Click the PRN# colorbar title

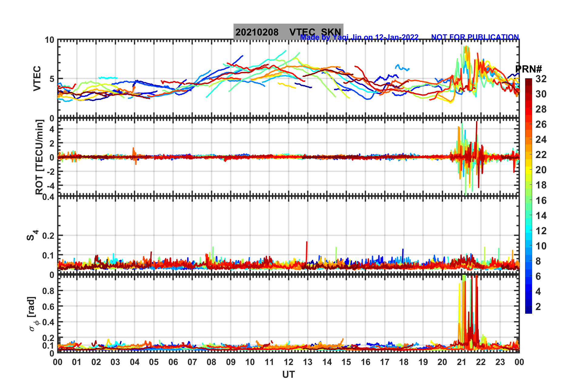[528, 69]
